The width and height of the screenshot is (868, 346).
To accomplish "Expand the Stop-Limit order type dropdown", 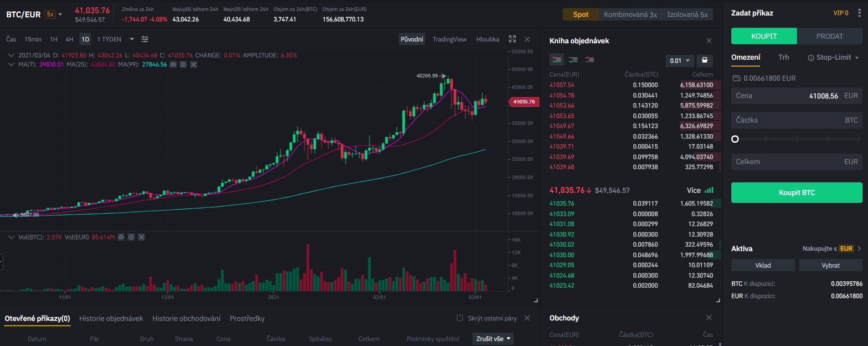I will [x=833, y=57].
